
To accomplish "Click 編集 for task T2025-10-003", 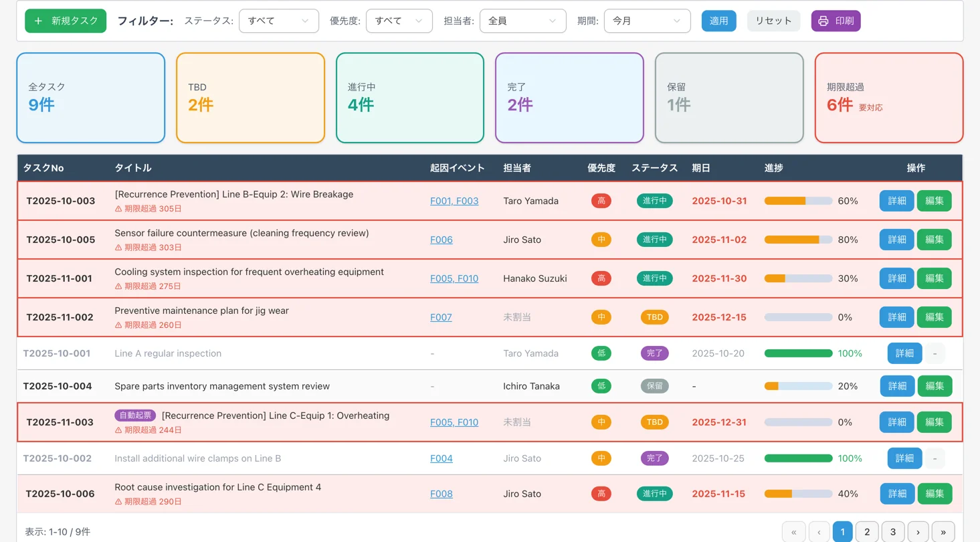I will point(934,201).
